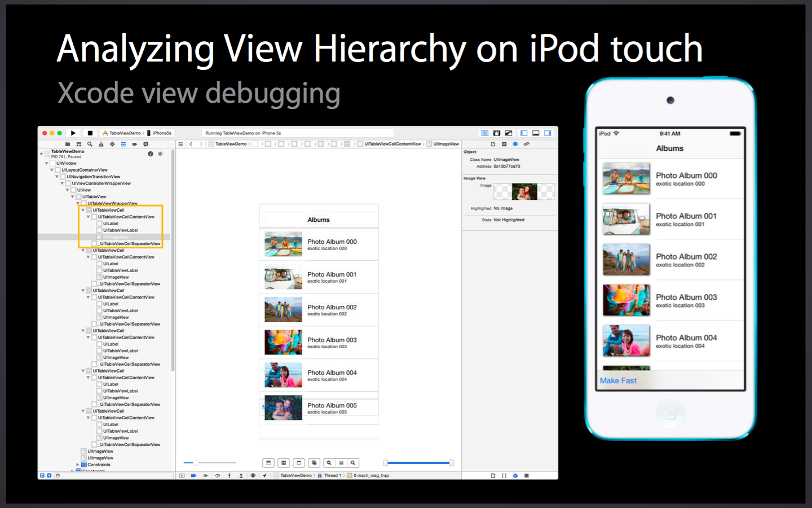This screenshot has height=508, width=812.
Task: Open the TableViewDemo scheme selector in toolbar
Action: (122, 133)
